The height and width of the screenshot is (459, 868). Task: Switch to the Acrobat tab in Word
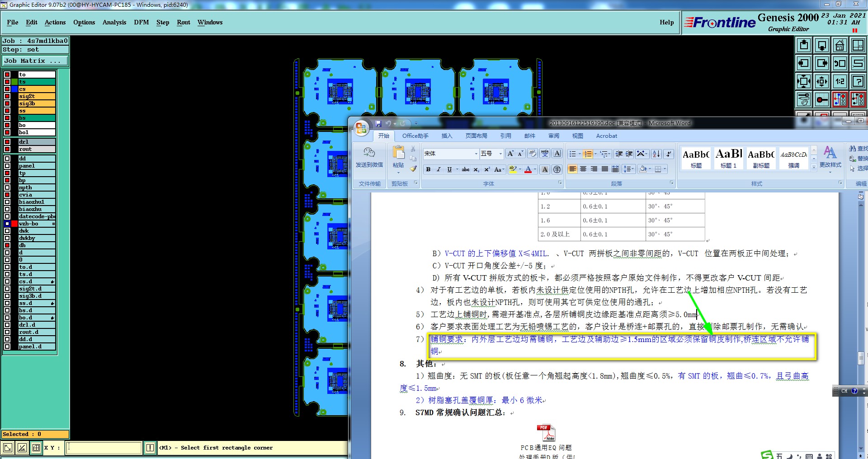click(606, 136)
